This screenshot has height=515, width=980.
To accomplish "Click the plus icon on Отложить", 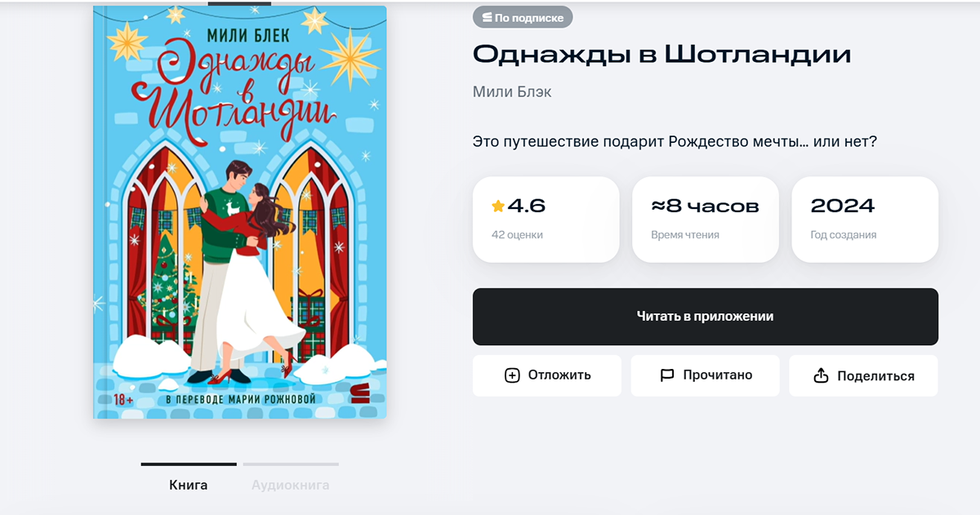I will pos(512,375).
